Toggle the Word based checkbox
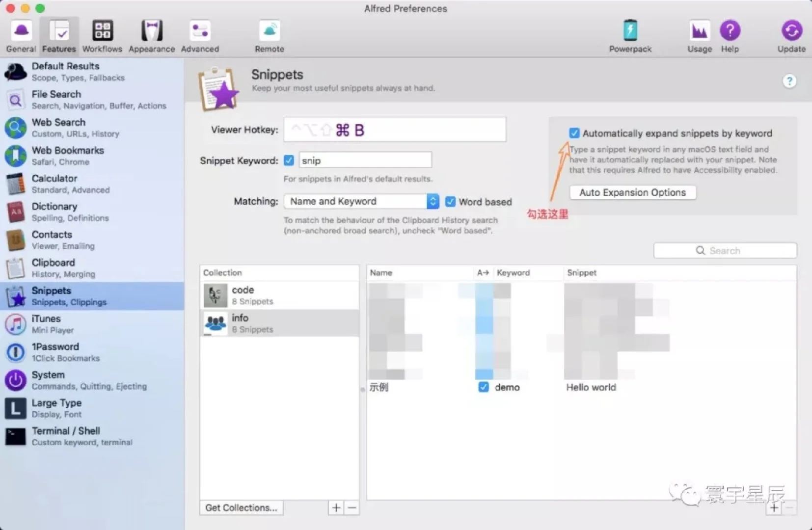The width and height of the screenshot is (812, 530). [450, 202]
